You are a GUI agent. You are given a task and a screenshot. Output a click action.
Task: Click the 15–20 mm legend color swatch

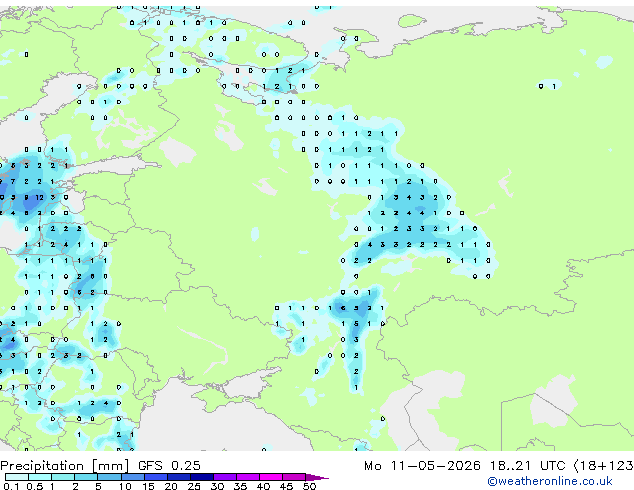pos(155,477)
